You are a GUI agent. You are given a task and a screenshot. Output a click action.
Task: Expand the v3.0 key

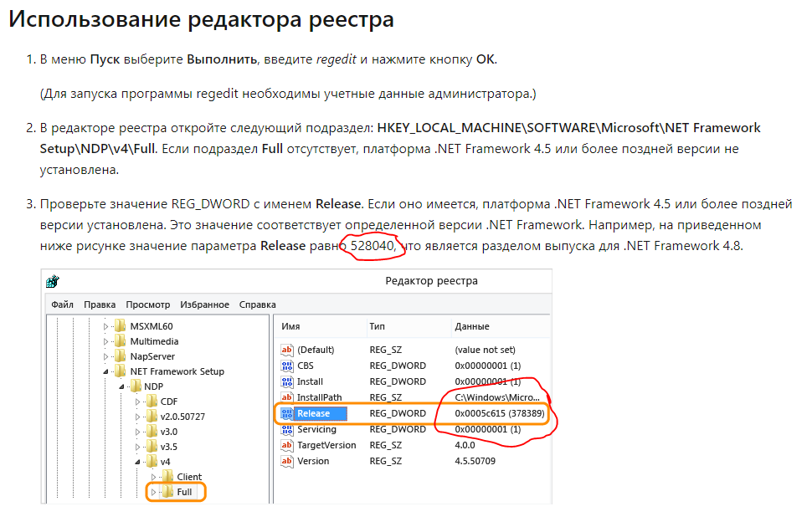coord(138,432)
